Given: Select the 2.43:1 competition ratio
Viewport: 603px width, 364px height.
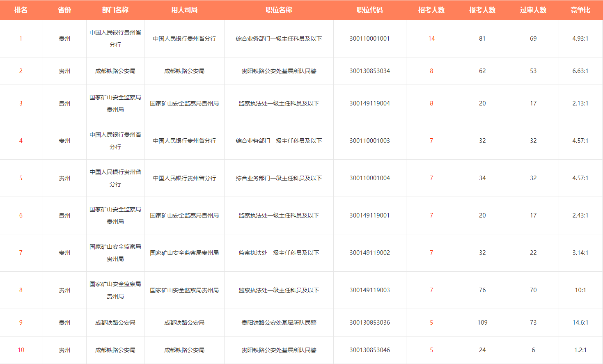Looking at the screenshot, I should point(580,215).
